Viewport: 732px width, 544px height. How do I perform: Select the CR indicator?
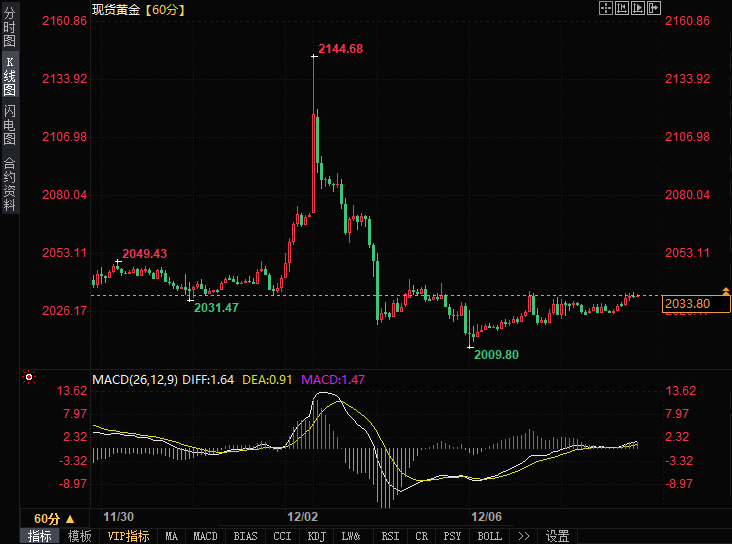coord(422,536)
